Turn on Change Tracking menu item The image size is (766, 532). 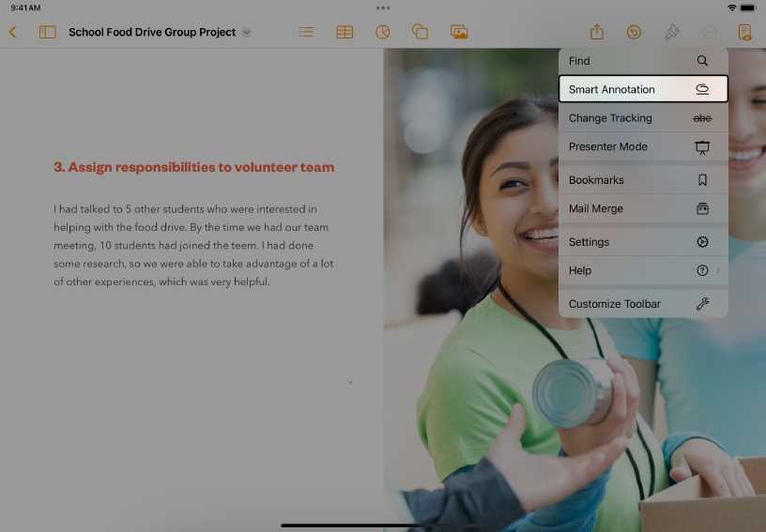point(643,118)
